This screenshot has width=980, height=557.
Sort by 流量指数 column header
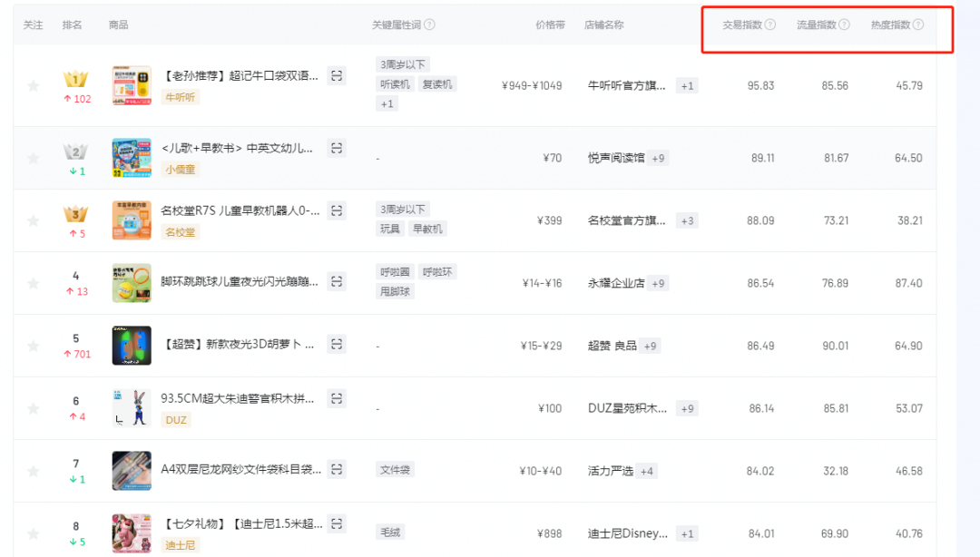click(817, 24)
